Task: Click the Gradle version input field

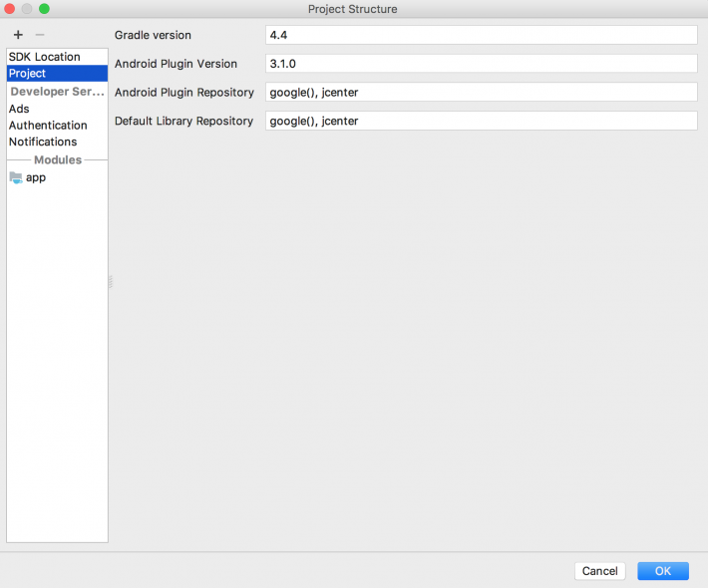Action: (x=481, y=35)
